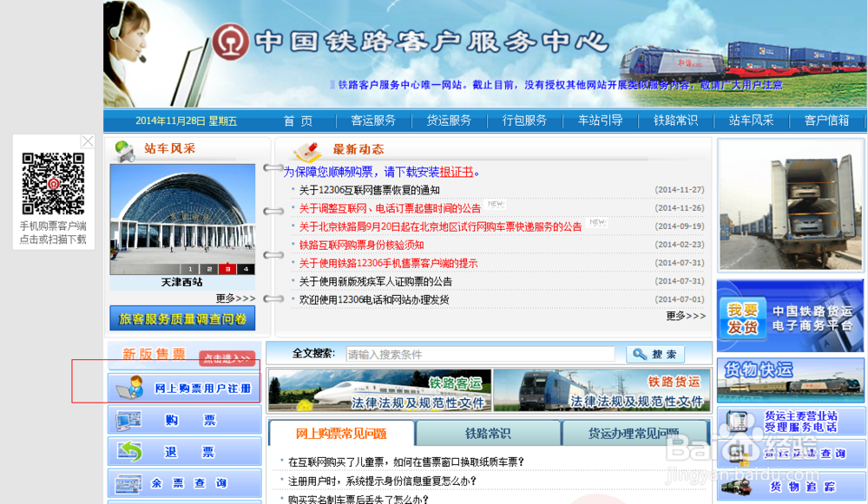
Task: Switch to 铁路常识 tab below the banners
Action: (488, 433)
